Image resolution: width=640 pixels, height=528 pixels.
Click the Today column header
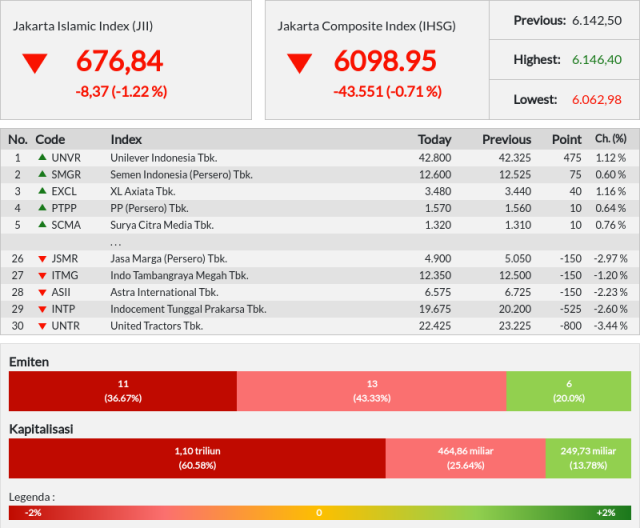(x=434, y=140)
